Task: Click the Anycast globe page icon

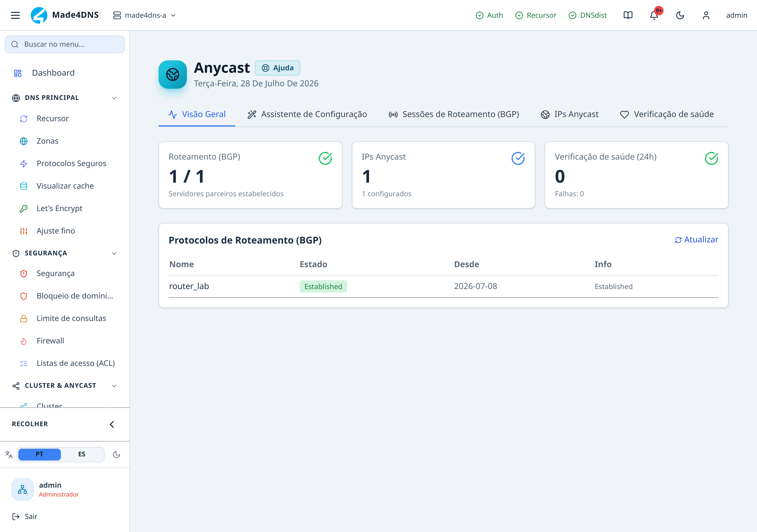Action: click(x=172, y=74)
